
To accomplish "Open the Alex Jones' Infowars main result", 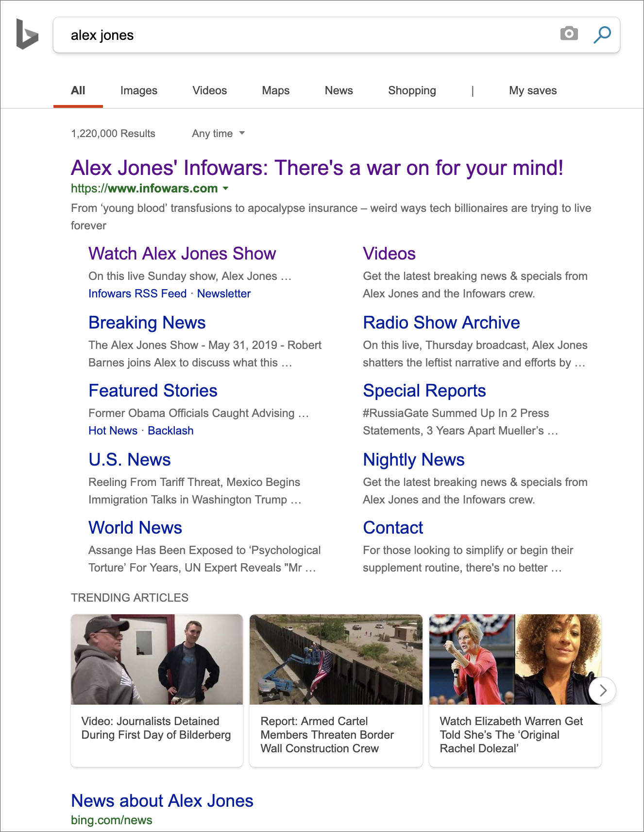I will point(317,168).
